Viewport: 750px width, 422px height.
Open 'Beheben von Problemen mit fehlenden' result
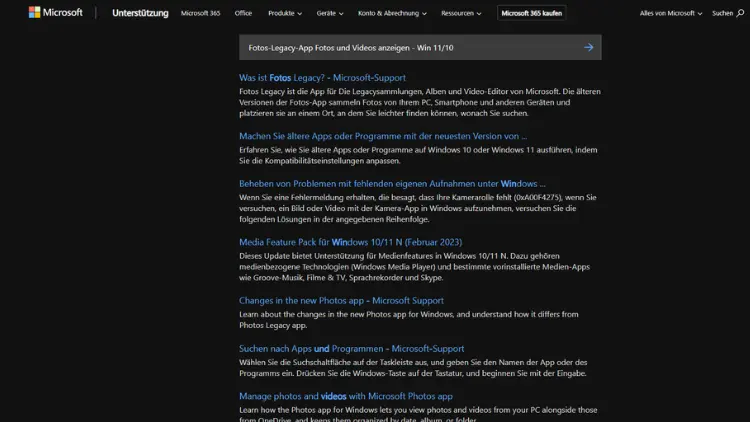point(391,184)
